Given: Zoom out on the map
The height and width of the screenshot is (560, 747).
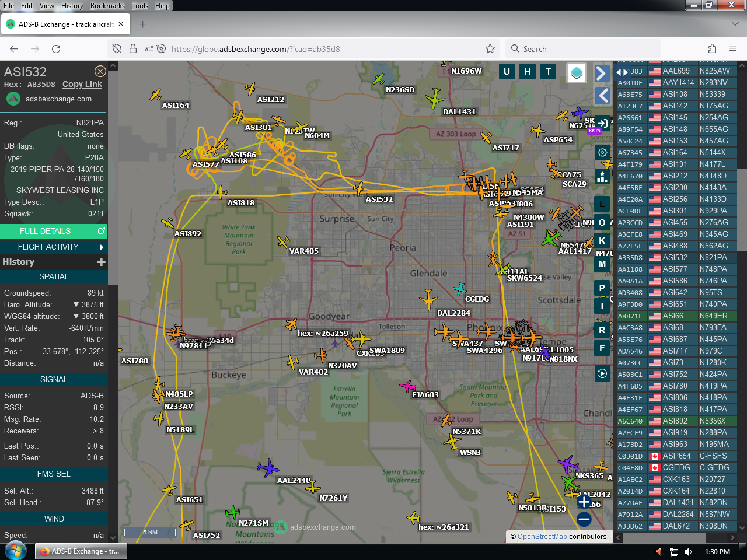Looking at the screenshot, I should (x=584, y=519).
